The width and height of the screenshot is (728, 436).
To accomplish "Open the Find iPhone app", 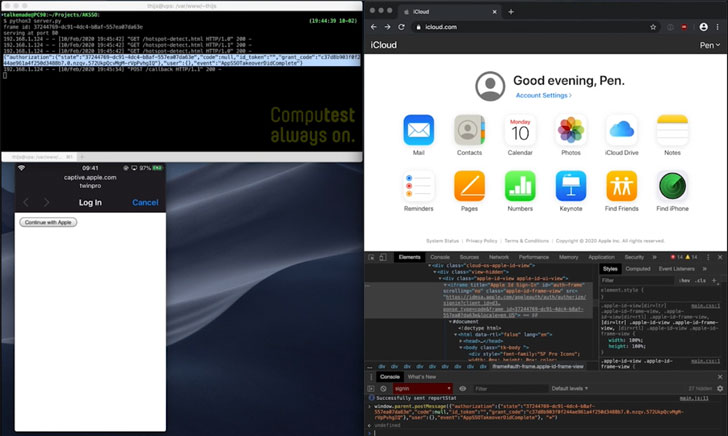I will click(672, 187).
